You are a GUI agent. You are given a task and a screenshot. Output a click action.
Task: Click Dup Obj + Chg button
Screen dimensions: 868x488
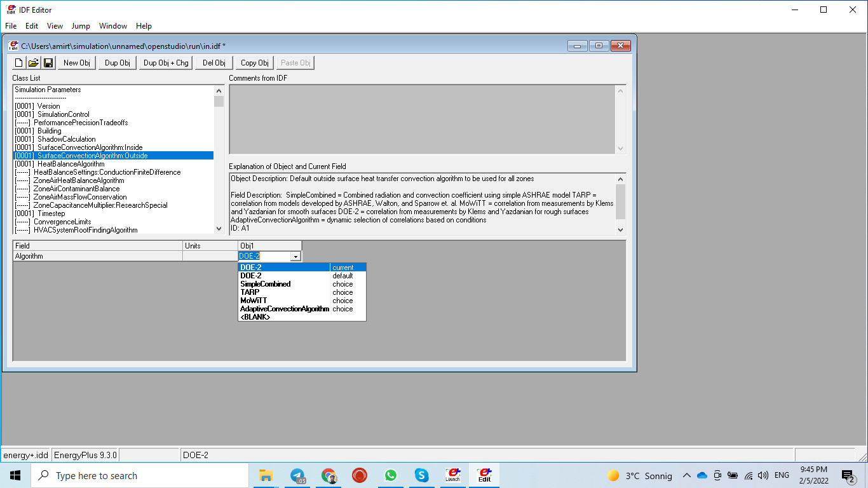pyautogui.click(x=166, y=63)
